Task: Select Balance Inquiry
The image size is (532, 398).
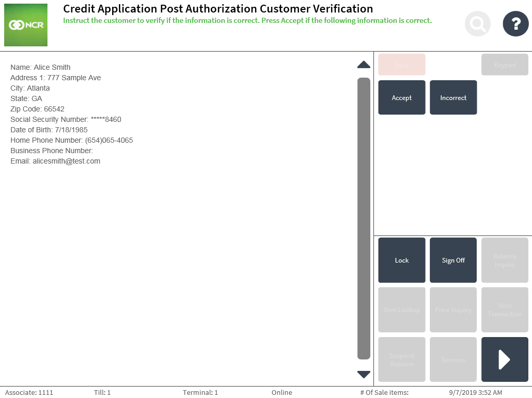Action: pos(504,260)
